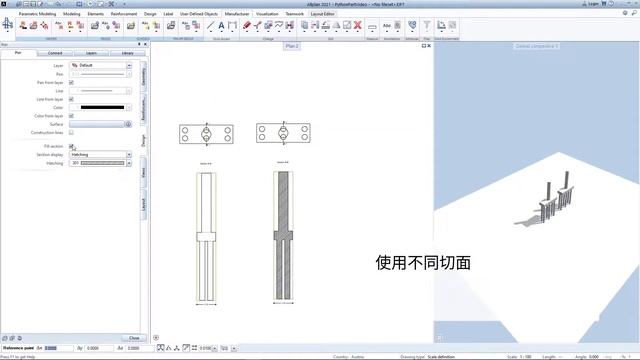The height and width of the screenshot is (360, 640).
Task: Open the User-Defined Objects ribbon tab
Action: click(x=199, y=14)
